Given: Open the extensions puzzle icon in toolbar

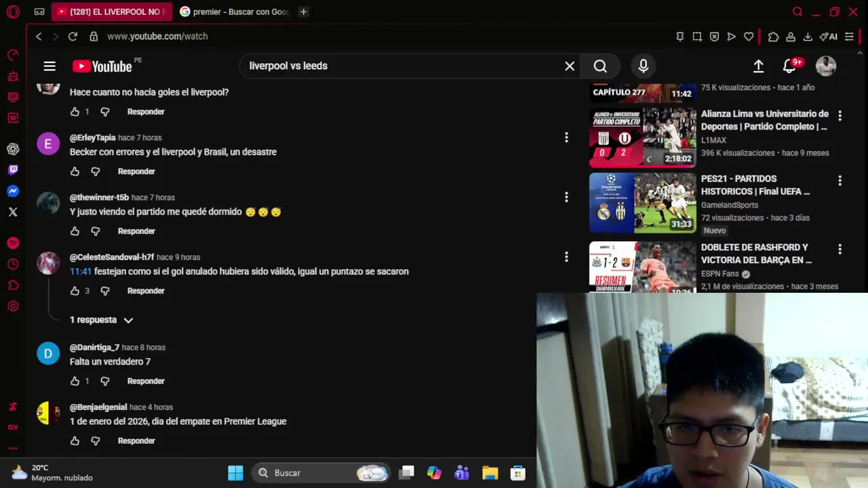Looking at the screenshot, I should (773, 37).
